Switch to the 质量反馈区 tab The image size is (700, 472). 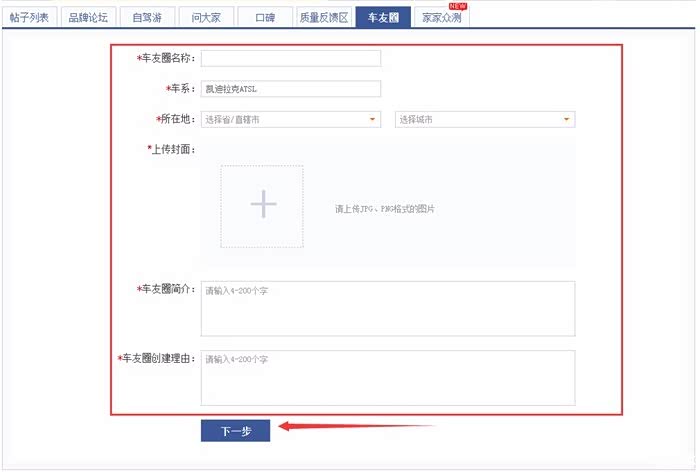point(324,18)
